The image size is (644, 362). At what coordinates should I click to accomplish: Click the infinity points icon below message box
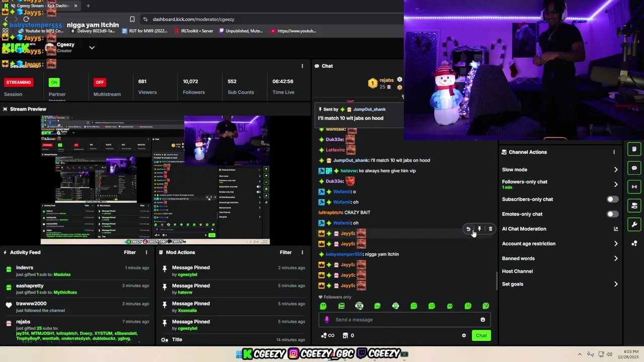[x=327, y=336]
